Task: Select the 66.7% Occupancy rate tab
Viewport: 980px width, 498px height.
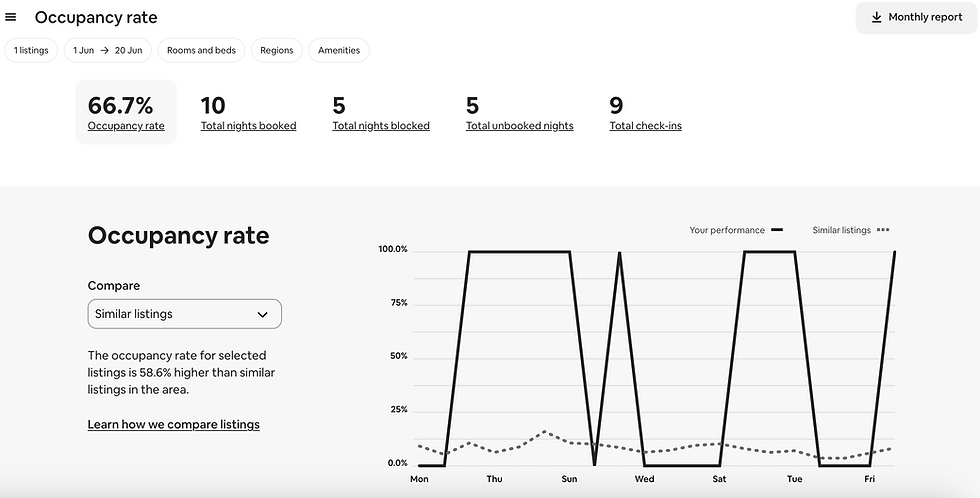Action: coord(126,112)
